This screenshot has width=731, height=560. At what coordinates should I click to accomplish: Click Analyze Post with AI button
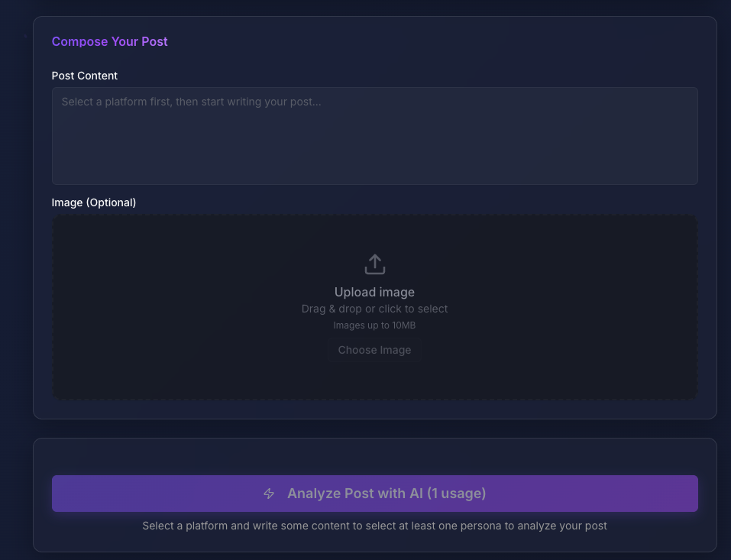374,494
